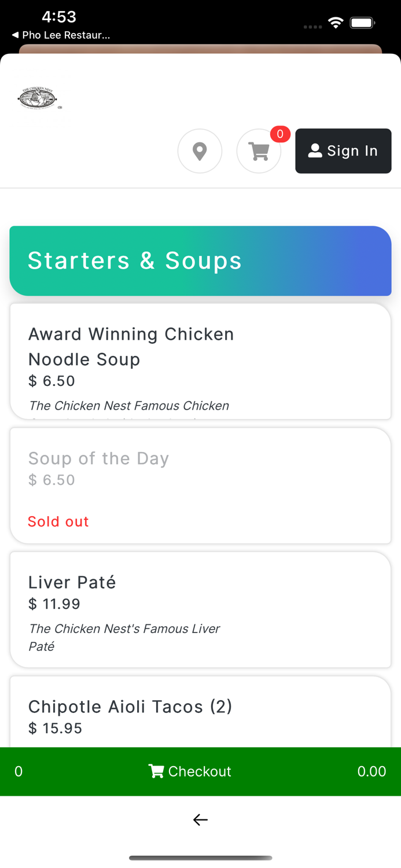Screen dimensions: 401x868
Task: Click the Chicken Nest logo
Action: point(38,97)
